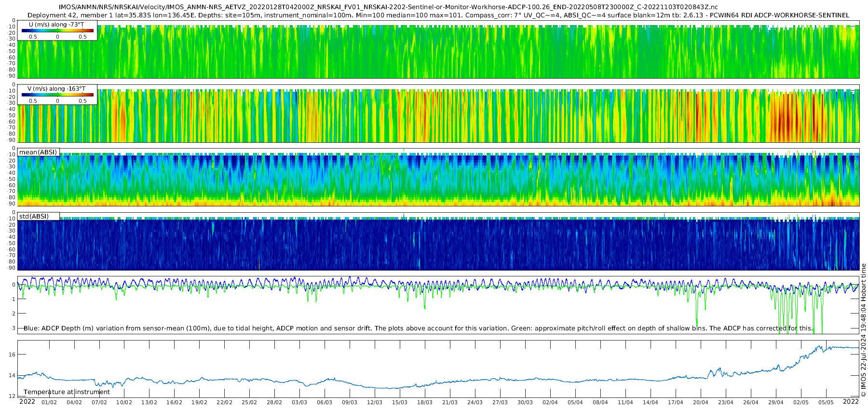Click the 12/03 date tick label

(x=375, y=402)
